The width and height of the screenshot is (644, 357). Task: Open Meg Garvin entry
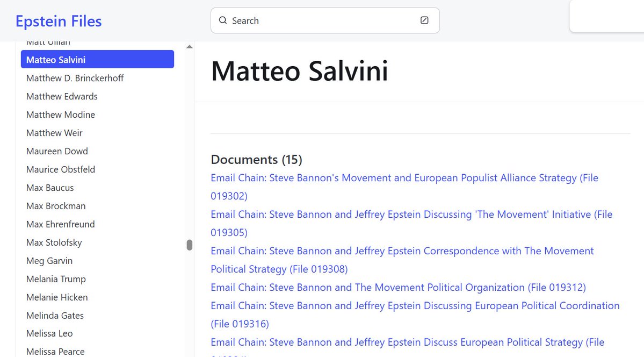tap(49, 261)
